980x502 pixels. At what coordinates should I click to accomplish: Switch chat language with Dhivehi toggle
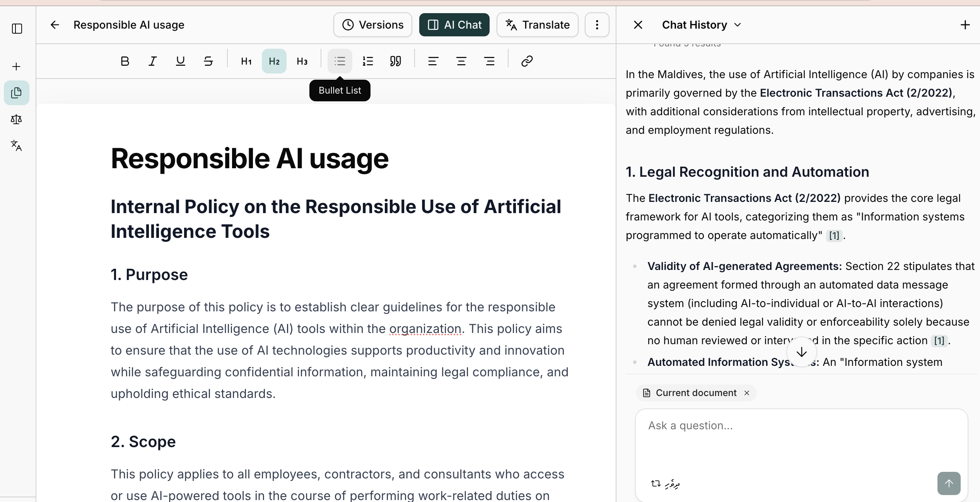(x=665, y=483)
